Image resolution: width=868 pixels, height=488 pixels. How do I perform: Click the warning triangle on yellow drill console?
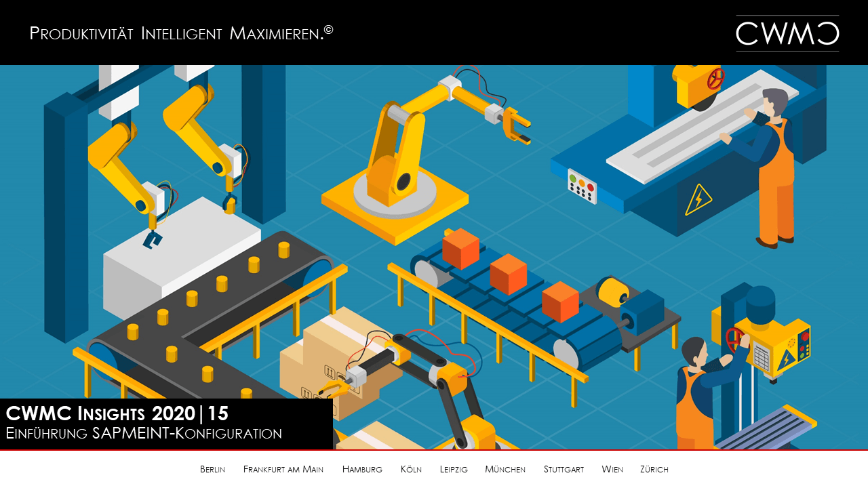[x=787, y=359]
